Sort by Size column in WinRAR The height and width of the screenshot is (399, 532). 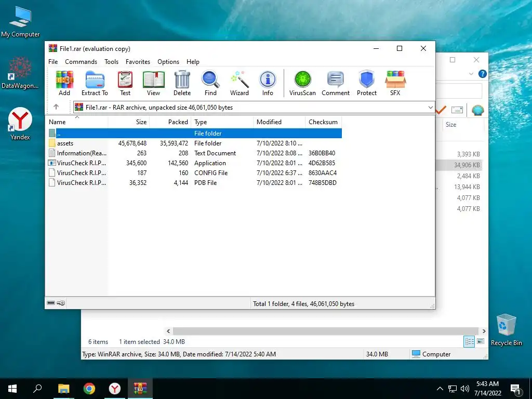click(129, 122)
